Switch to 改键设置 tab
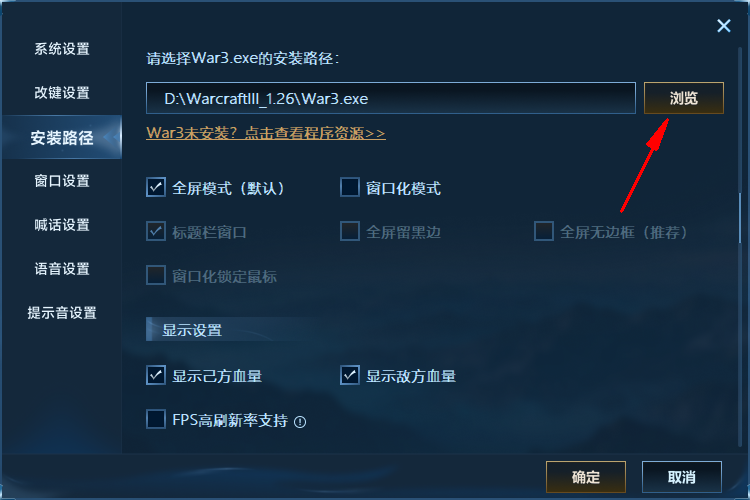750x500 pixels. pos(62,93)
